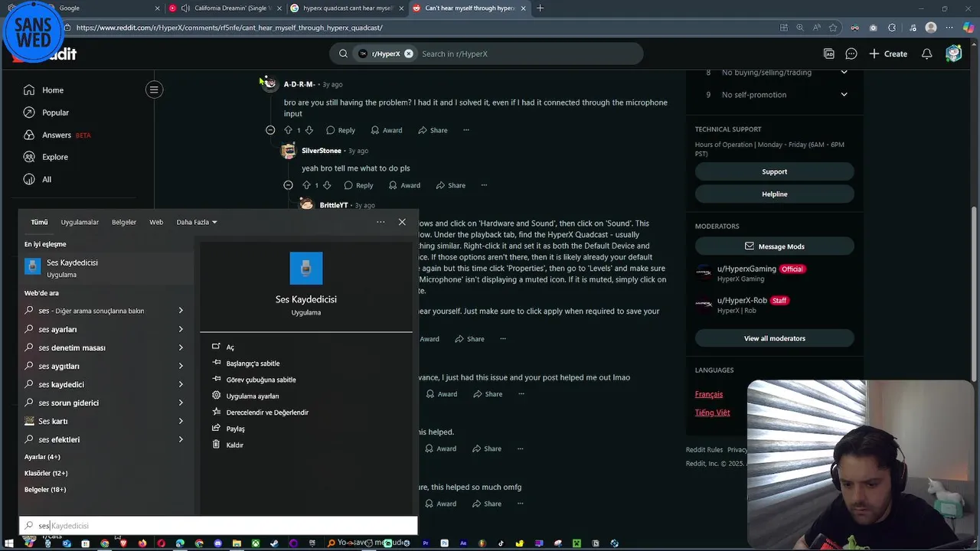Screen dimensions: 980x551
Task: Open three-dot options in Windows search panel
Action: click(381, 222)
